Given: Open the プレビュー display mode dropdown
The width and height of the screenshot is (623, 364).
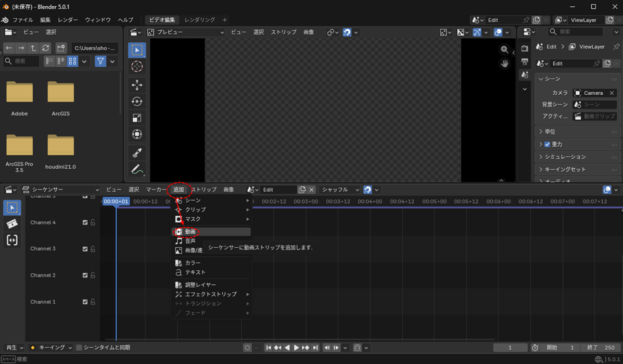Looking at the screenshot, I should [185, 32].
